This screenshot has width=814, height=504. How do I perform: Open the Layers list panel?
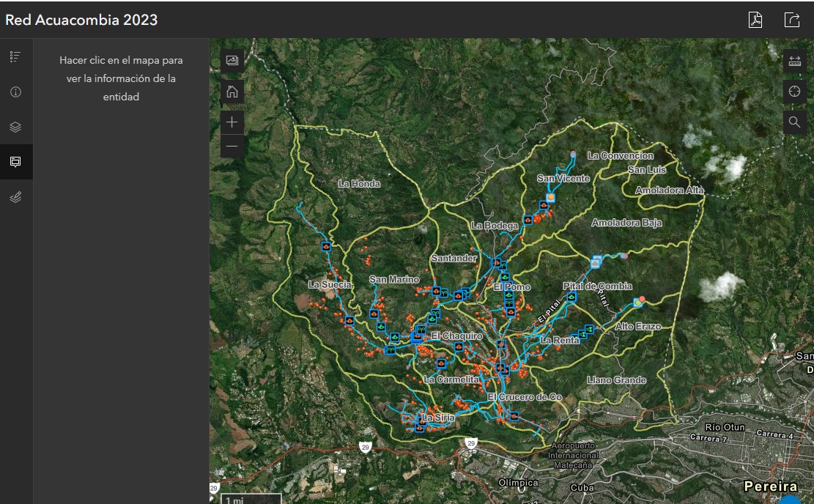(x=15, y=127)
